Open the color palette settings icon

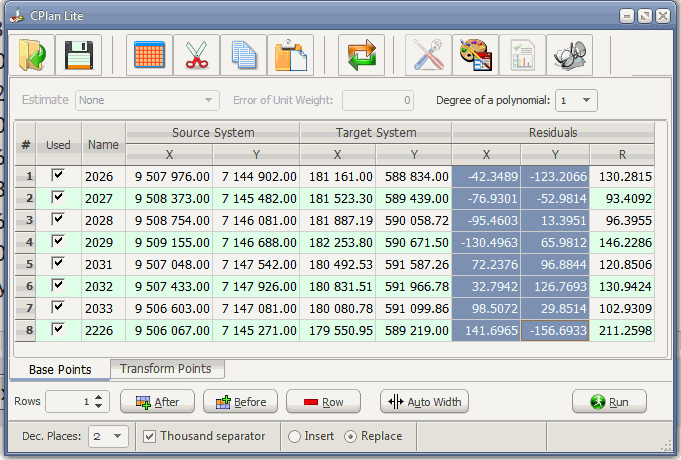pos(475,57)
